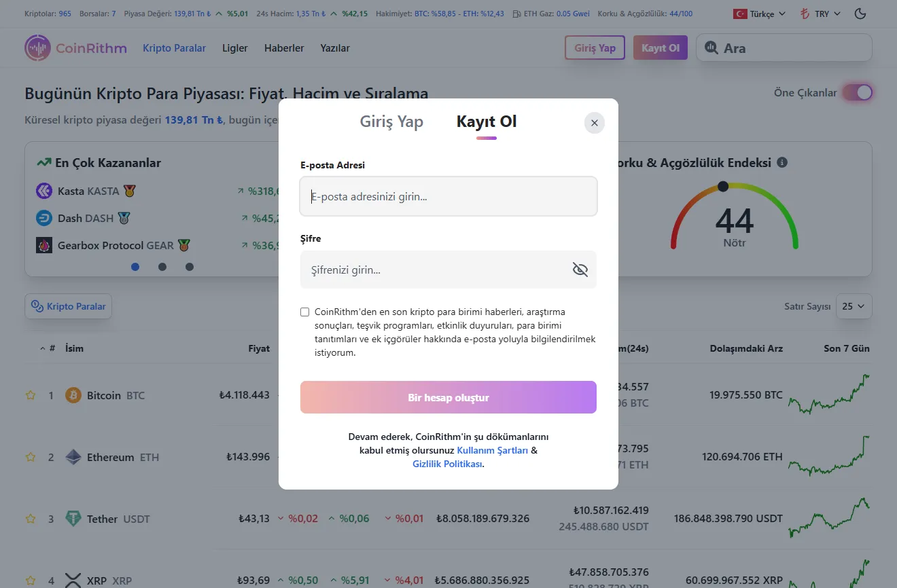This screenshot has width=897, height=588.
Task: Toggle dark mode with the moon icon
Action: [x=860, y=13]
